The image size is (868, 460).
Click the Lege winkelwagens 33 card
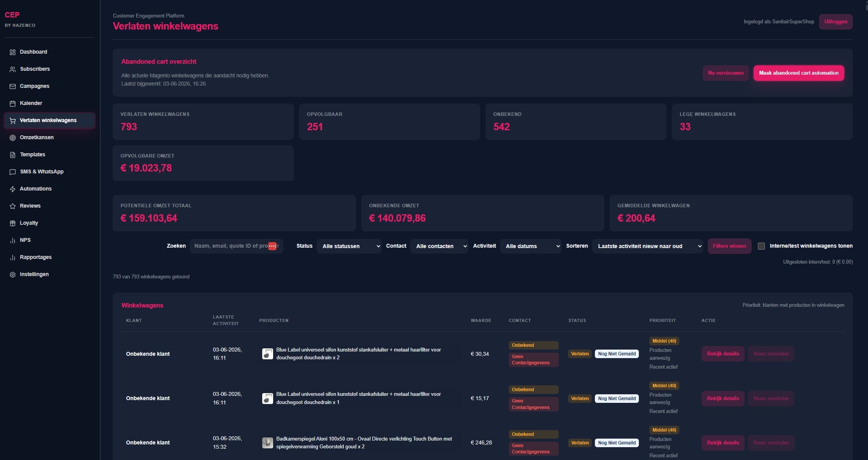[x=762, y=122]
